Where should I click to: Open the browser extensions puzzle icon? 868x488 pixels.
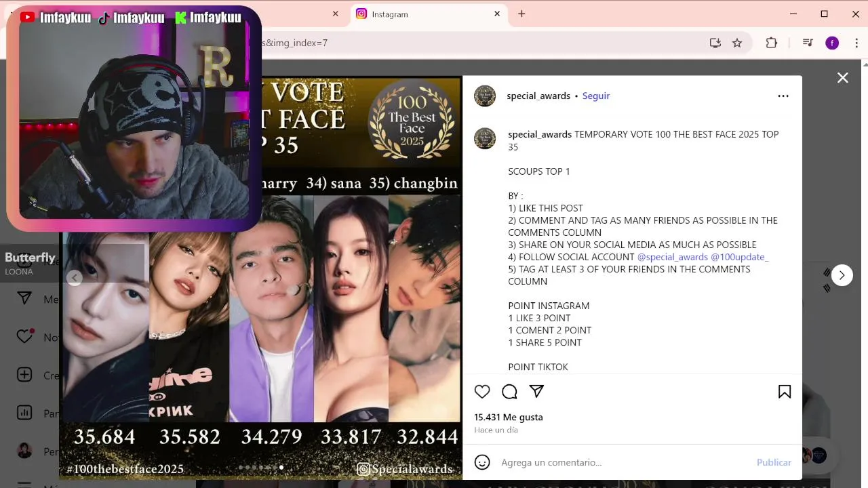pos(772,43)
